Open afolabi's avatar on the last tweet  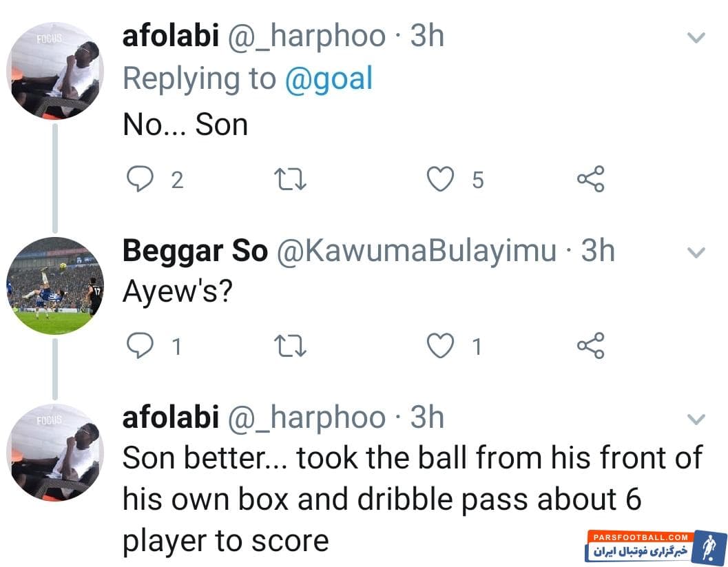pyautogui.click(x=55, y=452)
